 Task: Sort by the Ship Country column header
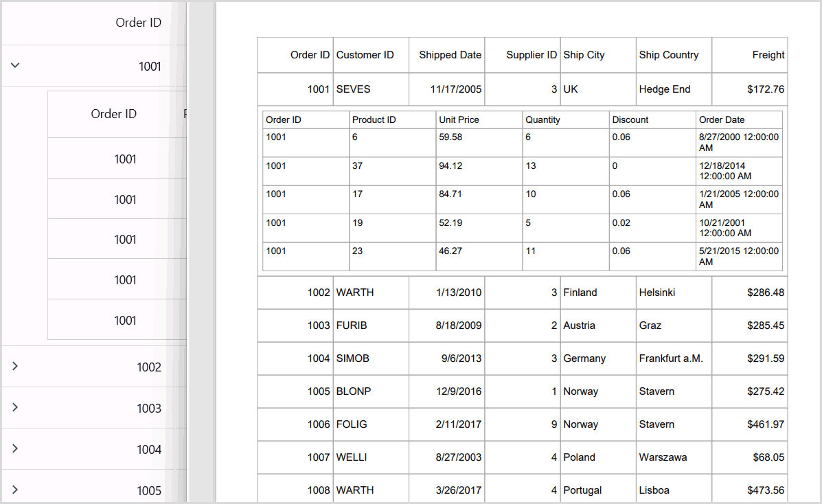pyautogui.click(x=669, y=54)
